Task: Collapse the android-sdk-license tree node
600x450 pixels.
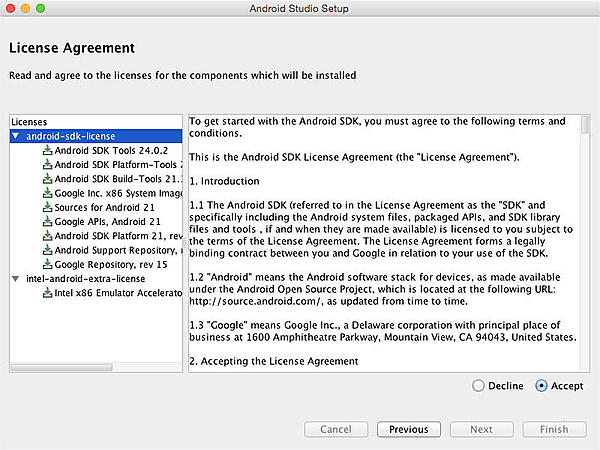Action: pos(16,136)
